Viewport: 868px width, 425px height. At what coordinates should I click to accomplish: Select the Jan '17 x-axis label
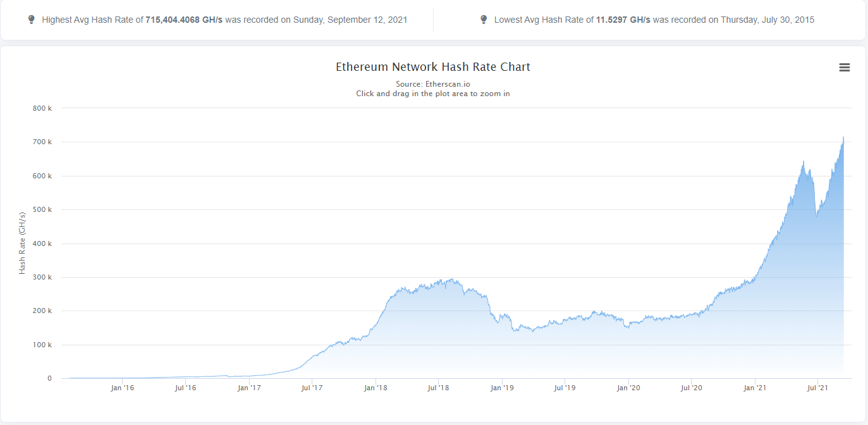click(x=249, y=388)
